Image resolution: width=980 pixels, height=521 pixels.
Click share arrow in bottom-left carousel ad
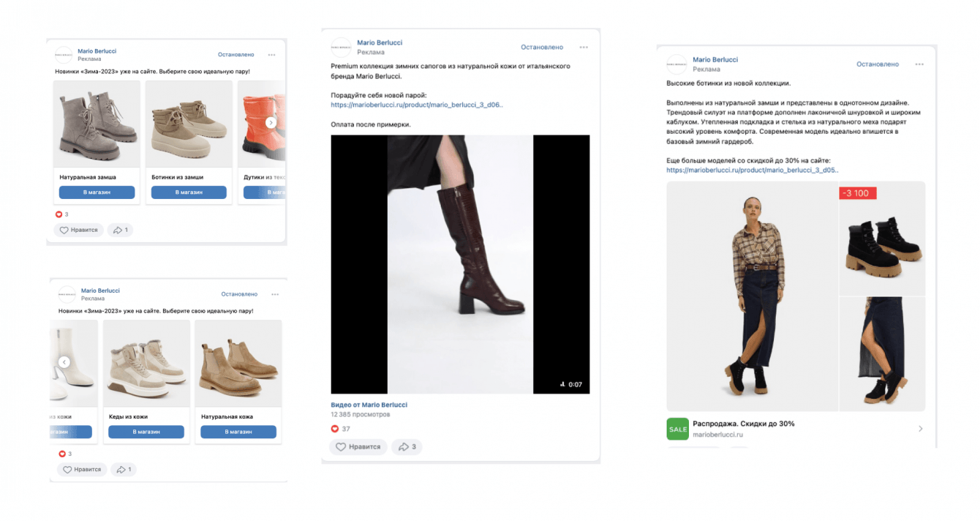[123, 469]
